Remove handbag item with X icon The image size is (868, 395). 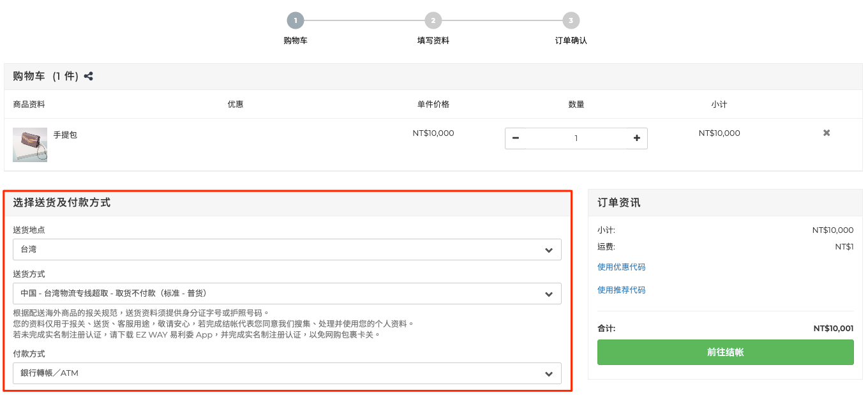click(827, 133)
